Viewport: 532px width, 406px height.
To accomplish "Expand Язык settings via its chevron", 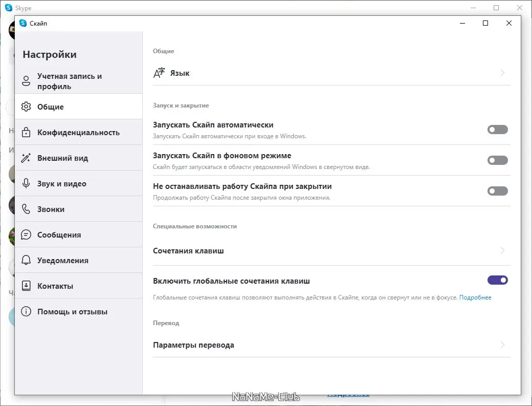I will click(502, 73).
